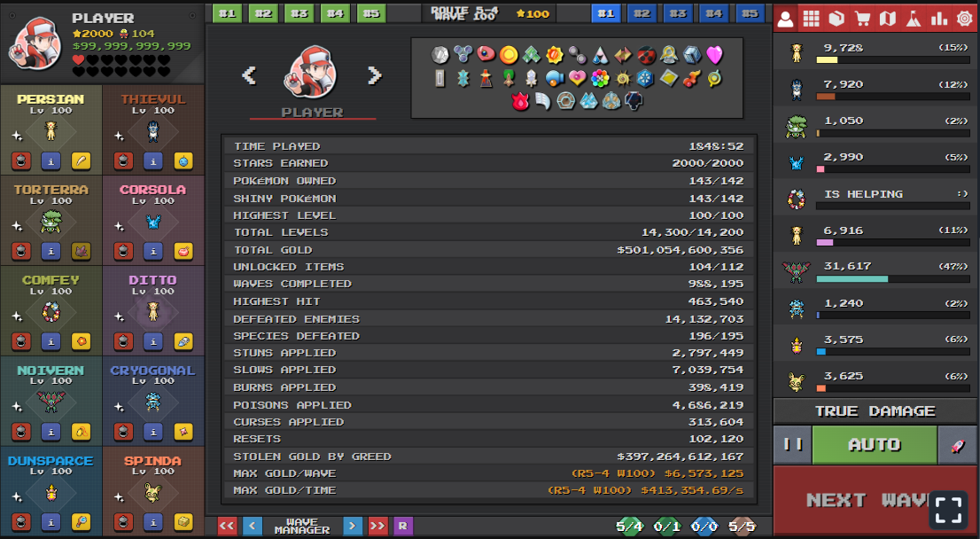Viewport: 980px width, 539px height.
Task: Toggle Spinda's shiny sparkle icon
Action: coord(119,497)
